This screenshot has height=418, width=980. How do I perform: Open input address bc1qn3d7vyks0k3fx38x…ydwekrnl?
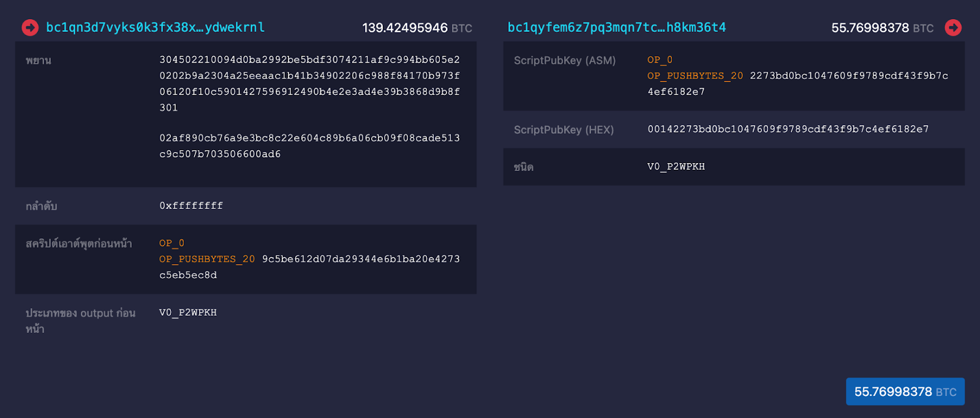[x=156, y=28]
